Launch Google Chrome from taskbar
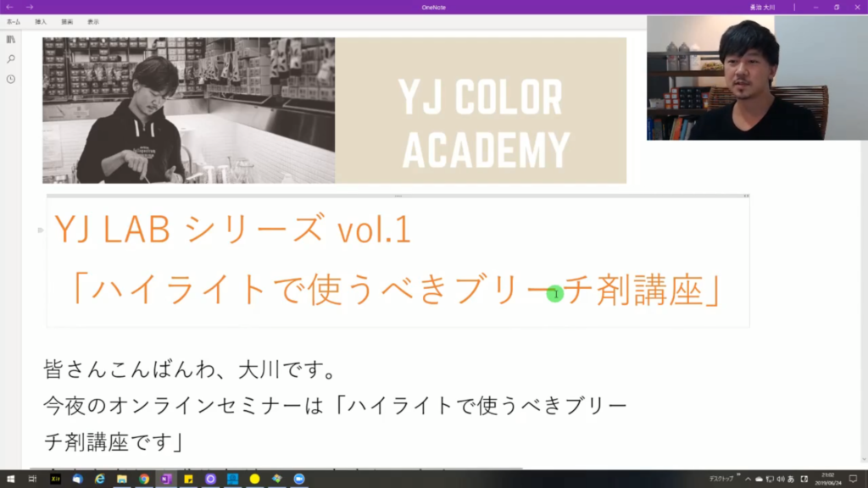868x488 pixels. [x=144, y=479]
